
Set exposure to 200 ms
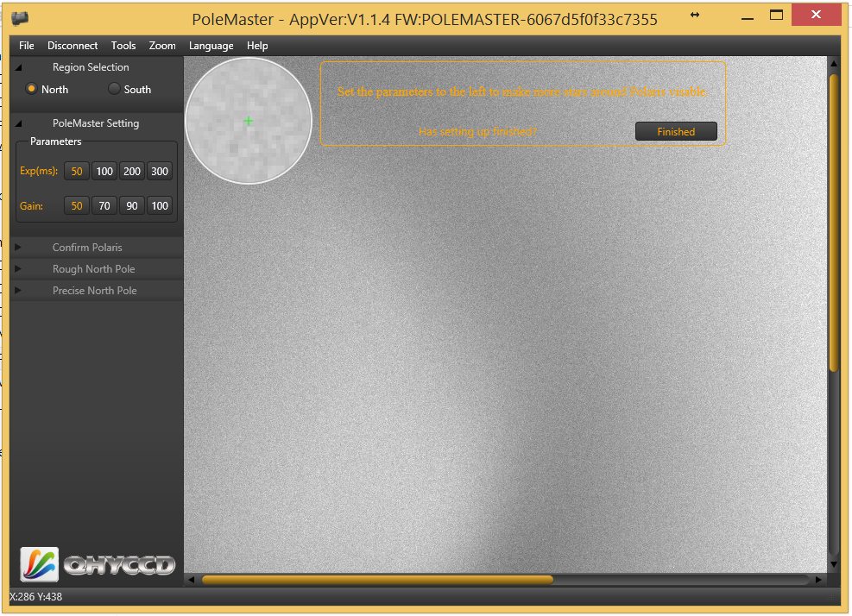click(132, 171)
